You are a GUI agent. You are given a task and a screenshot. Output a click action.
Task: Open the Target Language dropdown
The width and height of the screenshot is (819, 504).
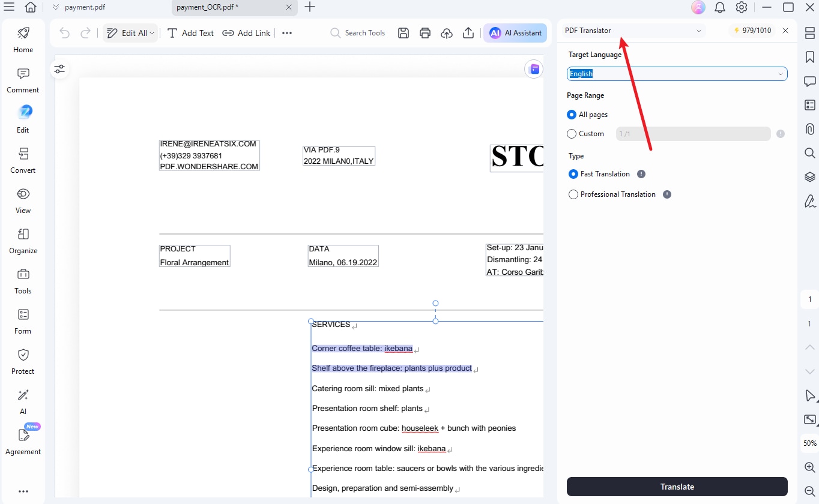tap(677, 74)
